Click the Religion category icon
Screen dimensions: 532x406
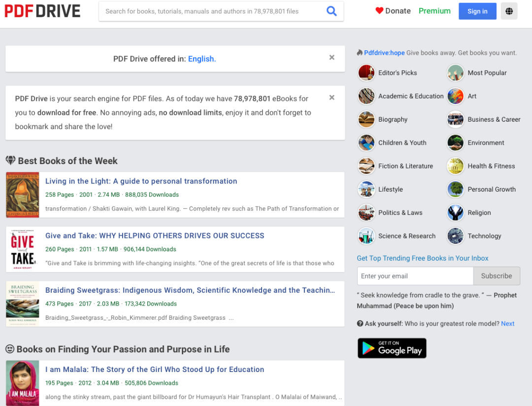click(455, 212)
